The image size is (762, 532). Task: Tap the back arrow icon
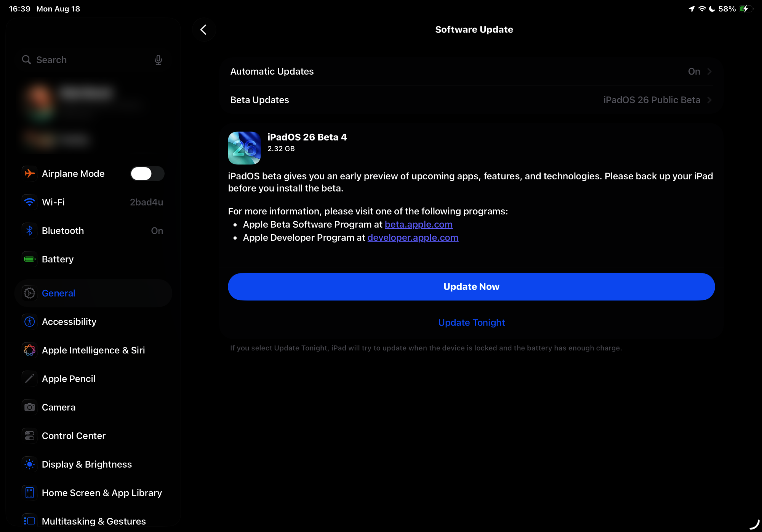pyautogui.click(x=204, y=30)
